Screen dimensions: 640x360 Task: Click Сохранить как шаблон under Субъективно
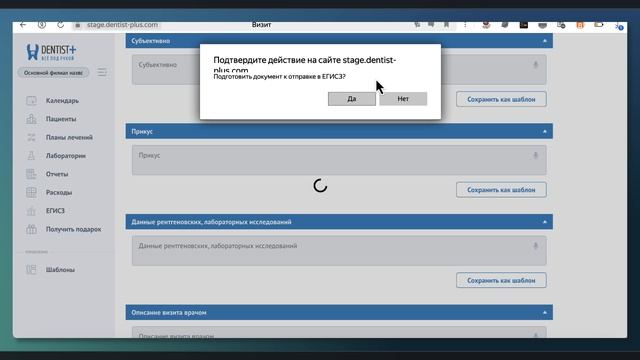(501, 99)
